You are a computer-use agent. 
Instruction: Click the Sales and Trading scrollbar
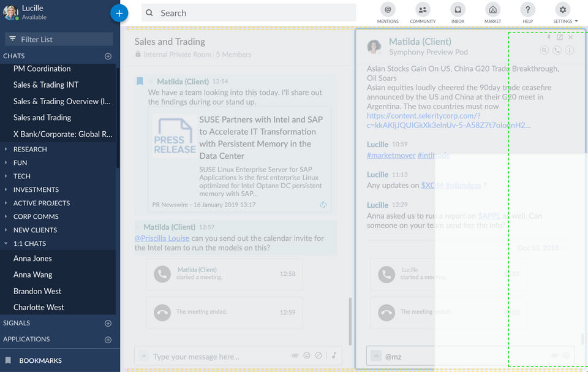point(350,321)
